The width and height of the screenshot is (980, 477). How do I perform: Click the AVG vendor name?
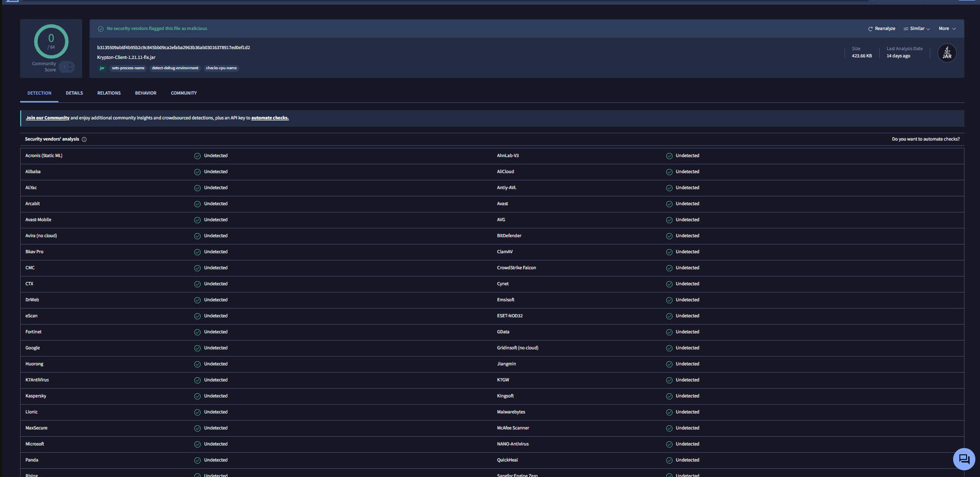(x=501, y=220)
